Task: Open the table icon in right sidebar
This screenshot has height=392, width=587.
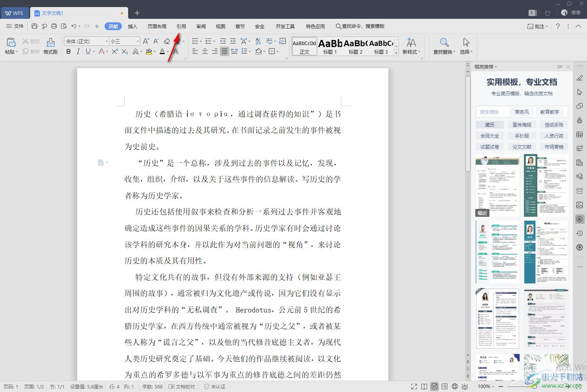Action: pos(580,134)
